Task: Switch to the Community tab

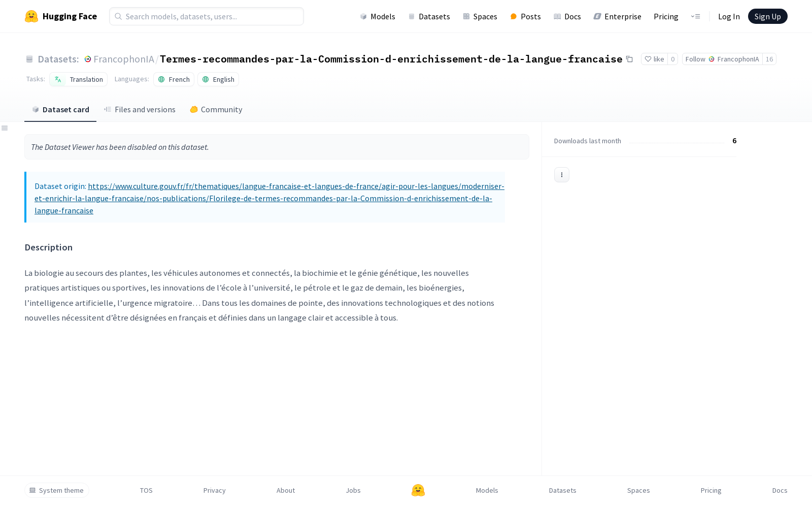Action: [x=216, y=109]
